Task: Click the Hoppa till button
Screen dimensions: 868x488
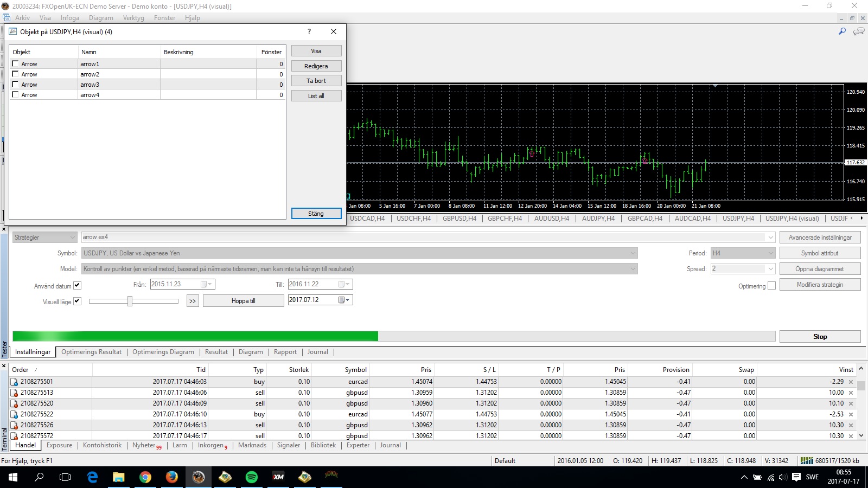Action: click(244, 301)
